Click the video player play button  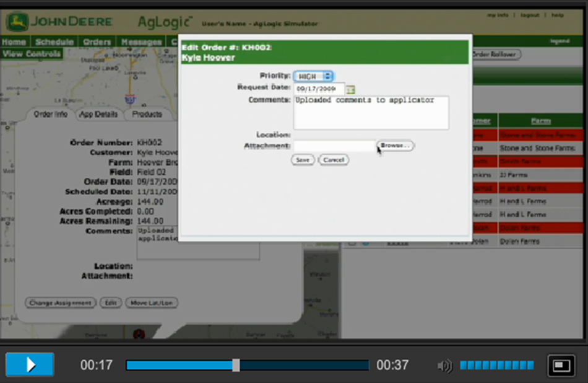click(x=30, y=364)
